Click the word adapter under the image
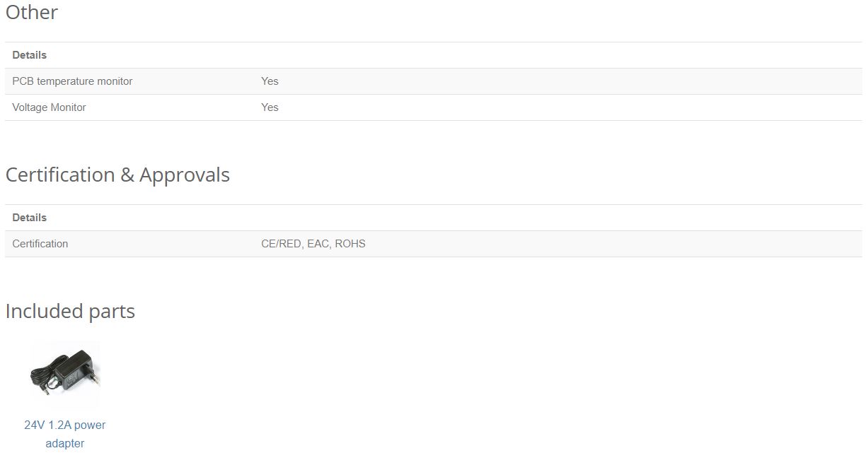 click(65, 443)
